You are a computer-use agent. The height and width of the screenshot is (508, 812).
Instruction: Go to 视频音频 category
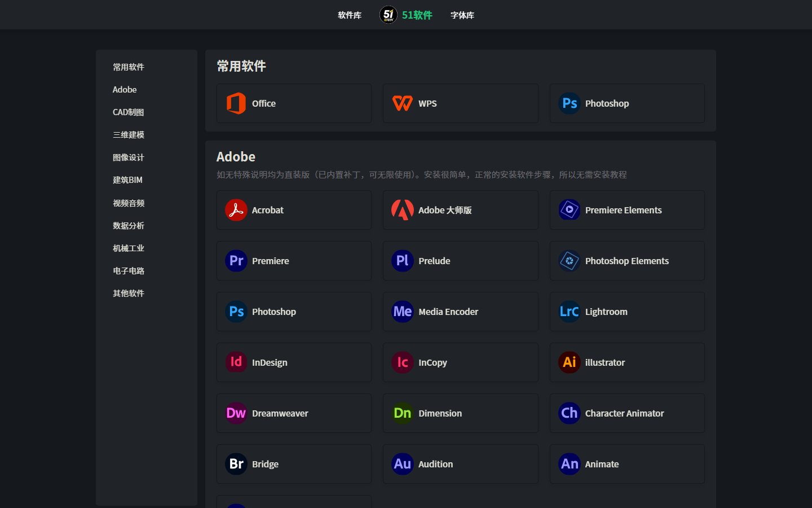(x=129, y=203)
